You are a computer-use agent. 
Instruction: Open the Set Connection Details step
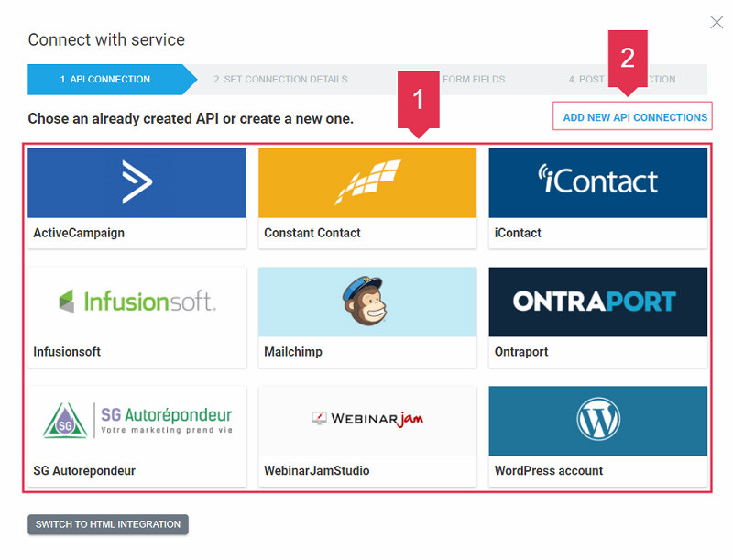click(280, 80)
